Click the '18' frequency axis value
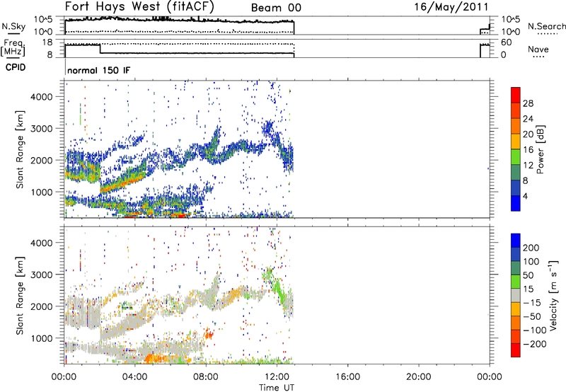 (x=47, y=42)
